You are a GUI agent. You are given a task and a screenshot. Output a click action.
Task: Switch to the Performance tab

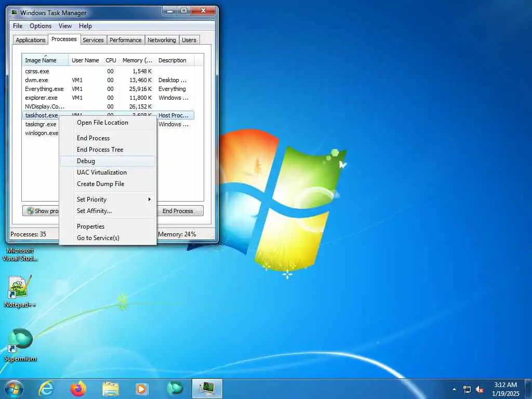pyautogui.click(x=126, y=40)
